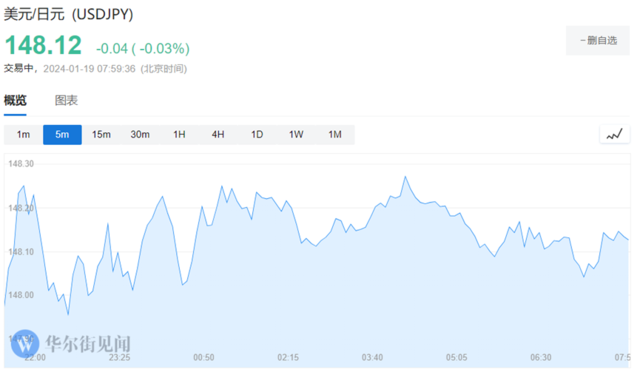The height and width of the screenshot is (372, 640).
Task: Switch to 15m interval
Action: click(x=101, y=134)
